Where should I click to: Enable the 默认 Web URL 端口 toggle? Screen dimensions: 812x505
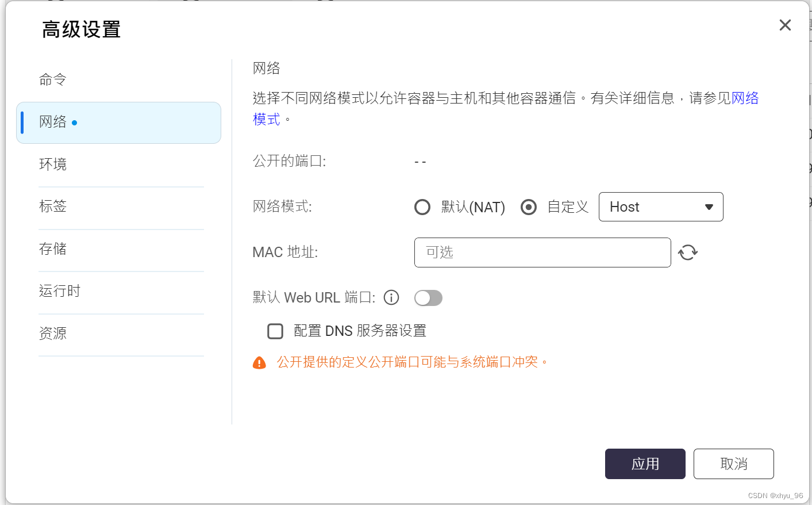click(428, 297)
